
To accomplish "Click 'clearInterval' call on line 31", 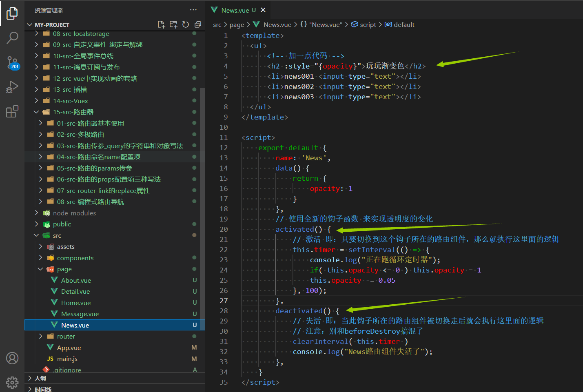I will pyautogui.click(x=320, y=341).
